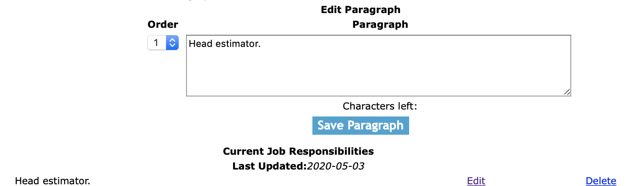Click the 'Edit Paragraph' heading
The height and width of the screenshot is (186, 644).
click(360, 10)
